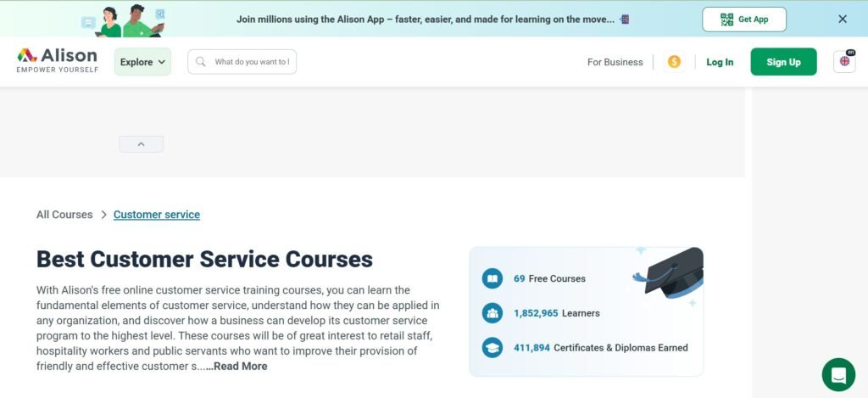Open the language selector flag icon

click(844, 62)
